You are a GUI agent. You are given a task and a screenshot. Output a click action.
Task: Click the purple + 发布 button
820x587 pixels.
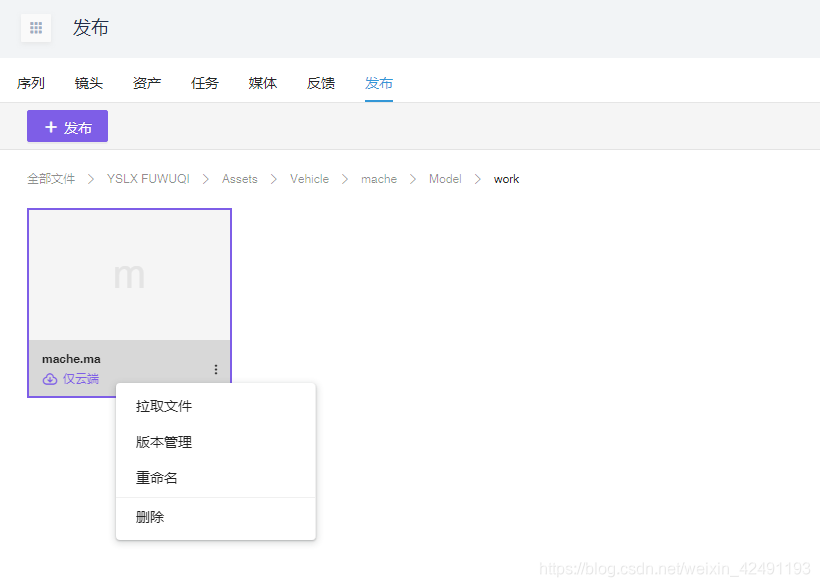pyautogui.click(x=67, y=126)
